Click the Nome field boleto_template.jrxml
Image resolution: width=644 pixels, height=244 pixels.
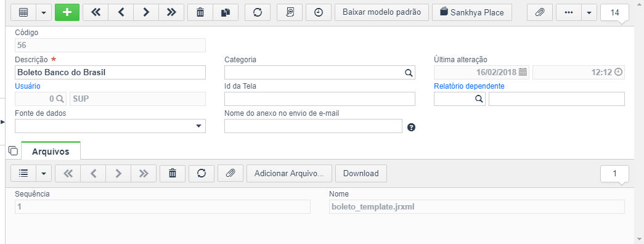[x=477, y=206]
